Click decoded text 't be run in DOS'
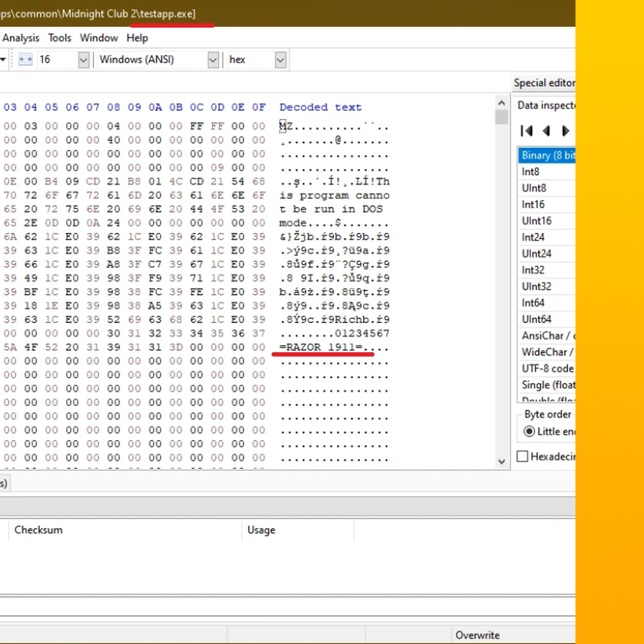644x644 pixels. tap(331, 209)
